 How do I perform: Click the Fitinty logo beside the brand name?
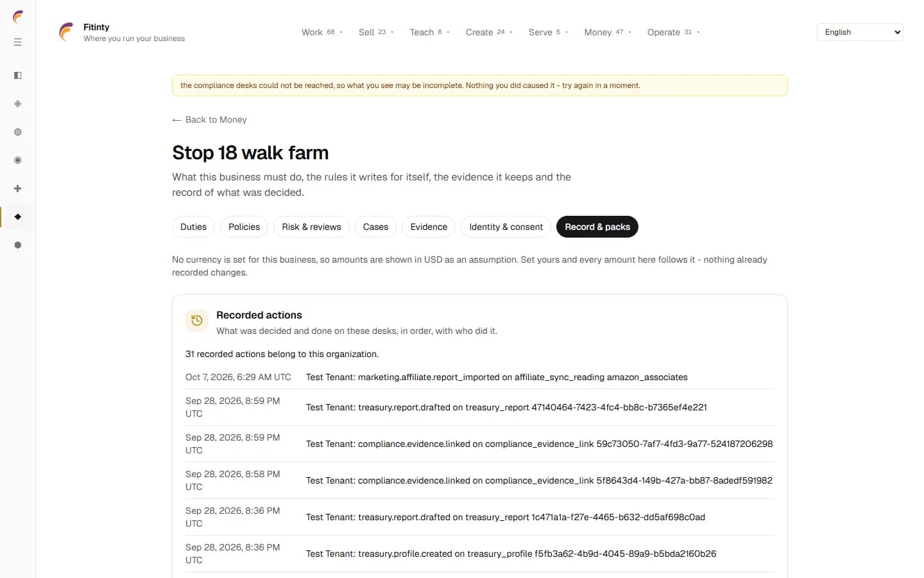[67, 32]
